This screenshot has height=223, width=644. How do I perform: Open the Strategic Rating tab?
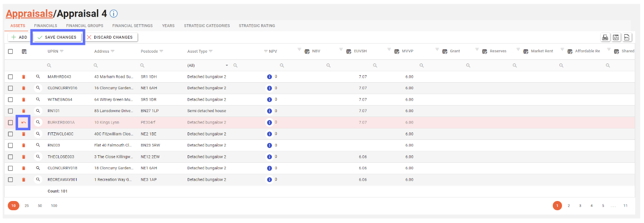257,26
